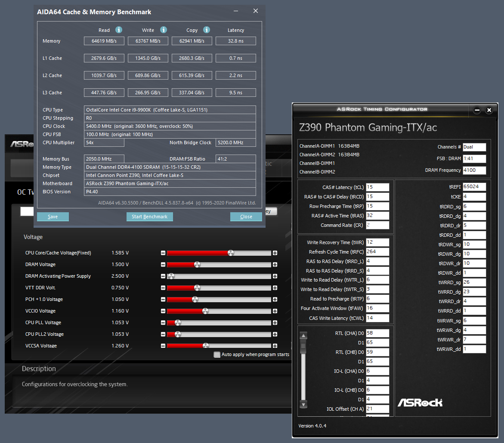Click Start Benchmark button
This screenshot has width=504, height=443.
click(149, 217)
